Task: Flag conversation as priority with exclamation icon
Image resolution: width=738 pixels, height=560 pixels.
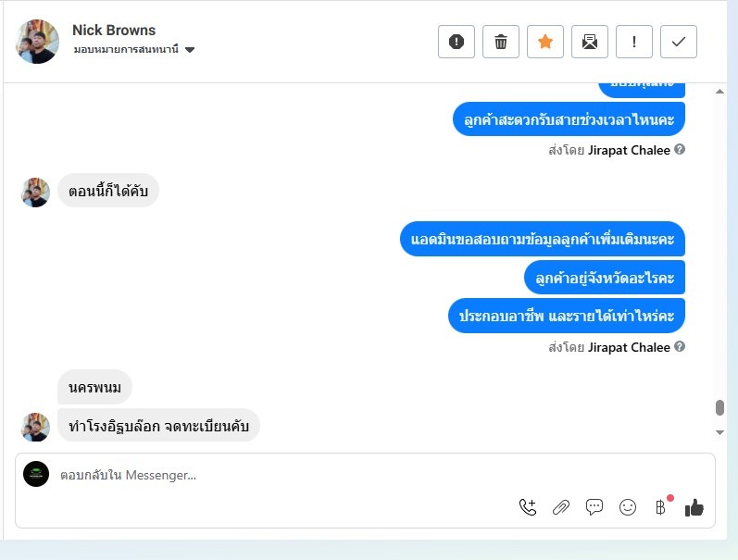Action: [634, 42]
